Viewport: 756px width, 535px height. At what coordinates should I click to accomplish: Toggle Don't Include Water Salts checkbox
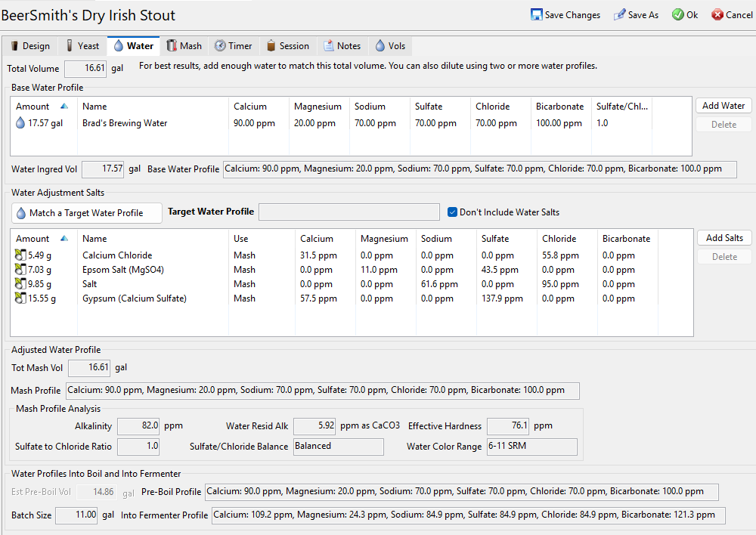(x=452, y=212)
